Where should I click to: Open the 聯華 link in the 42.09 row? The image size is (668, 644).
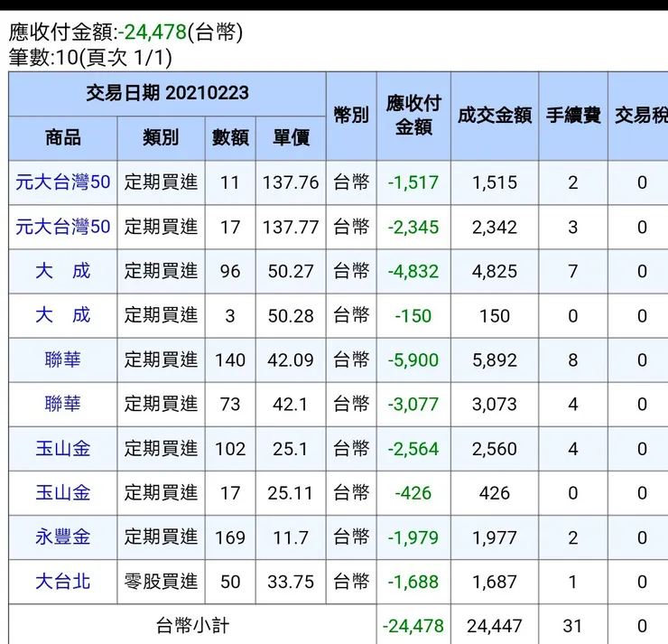[63, 359]
